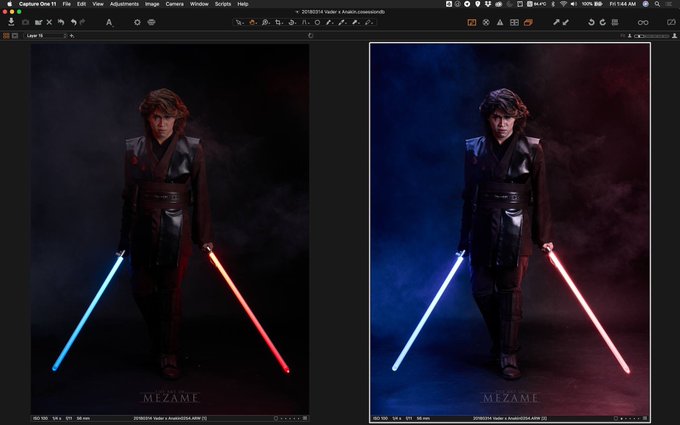
Task: Click the Process/batch icon beside rotate
Action: 615,22
